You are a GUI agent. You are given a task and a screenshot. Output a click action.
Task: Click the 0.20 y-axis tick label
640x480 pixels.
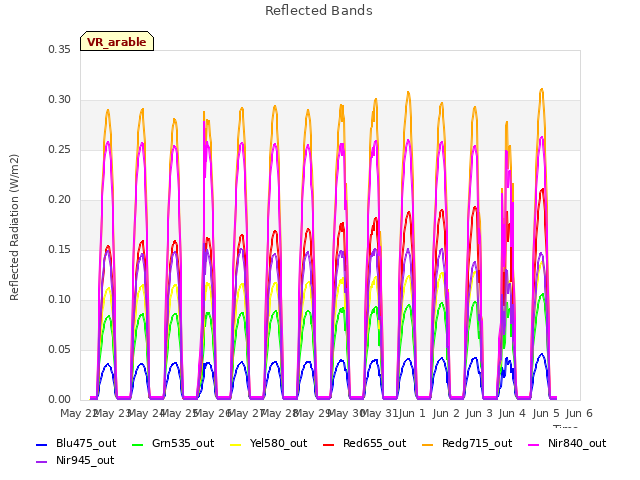(60, 200)
